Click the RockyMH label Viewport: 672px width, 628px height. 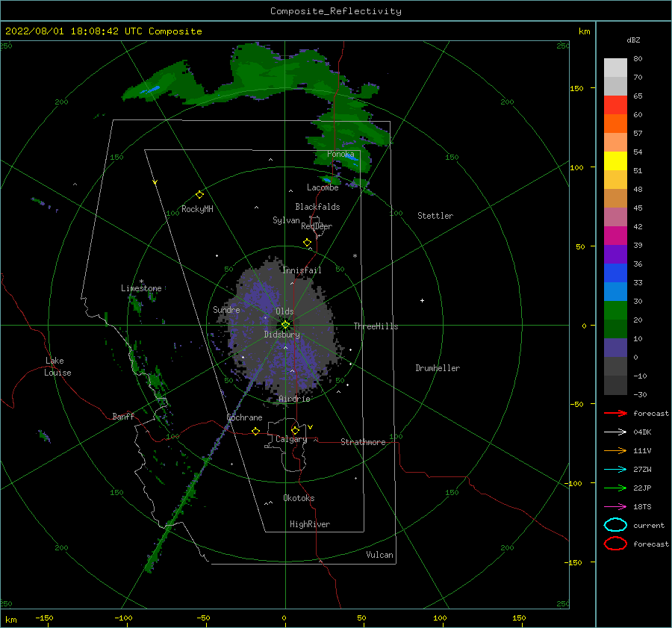pos(197,209)
